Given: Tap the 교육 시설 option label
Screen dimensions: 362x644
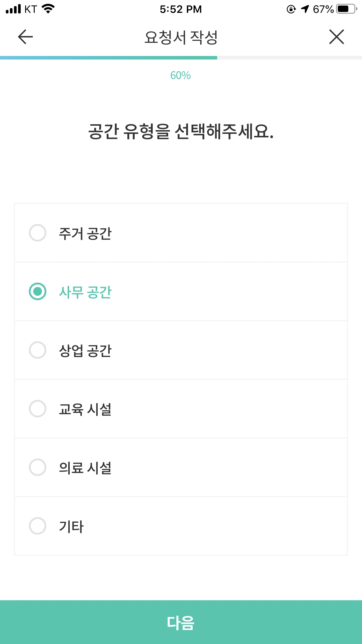Looking at the screenshot, I should click(85, 409).
